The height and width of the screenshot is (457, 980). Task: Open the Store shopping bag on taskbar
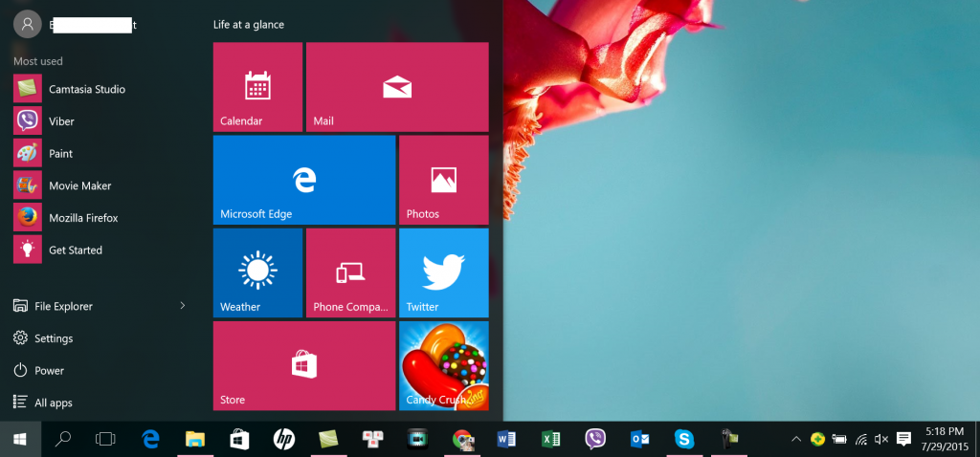click(239, 440)
